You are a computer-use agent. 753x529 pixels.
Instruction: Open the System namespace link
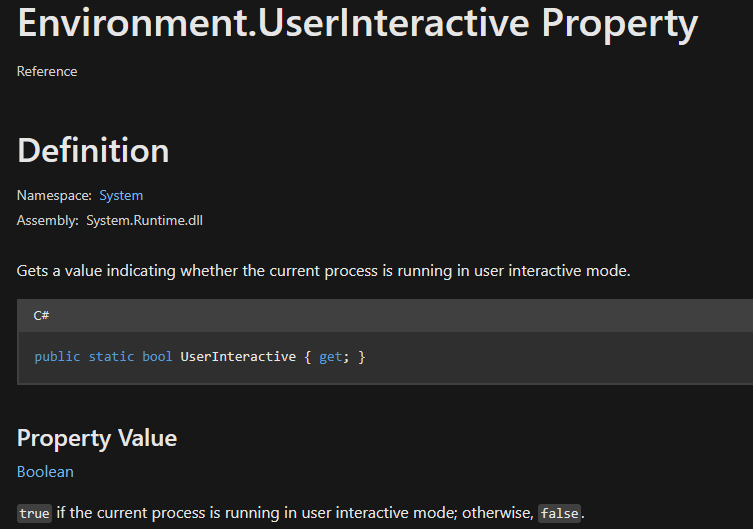point(121,195)
